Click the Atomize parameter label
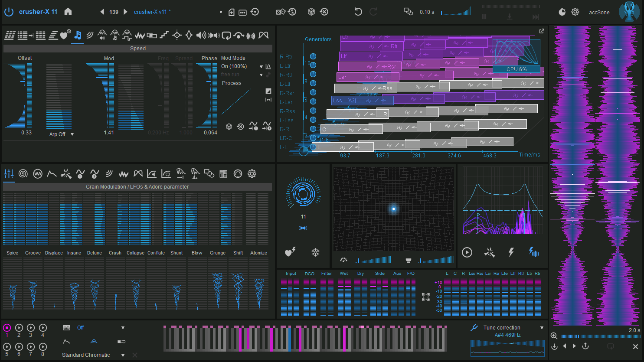 (x=259, y=253)
